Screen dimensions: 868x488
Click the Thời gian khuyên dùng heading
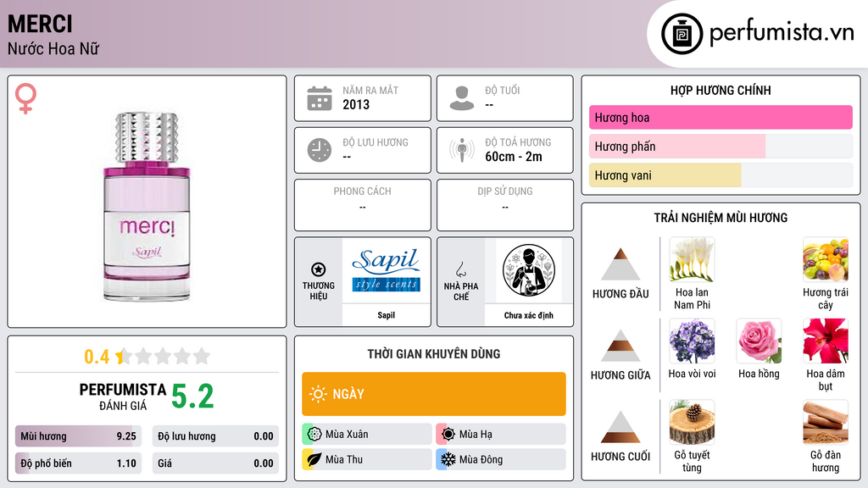(x=434, y=354)
